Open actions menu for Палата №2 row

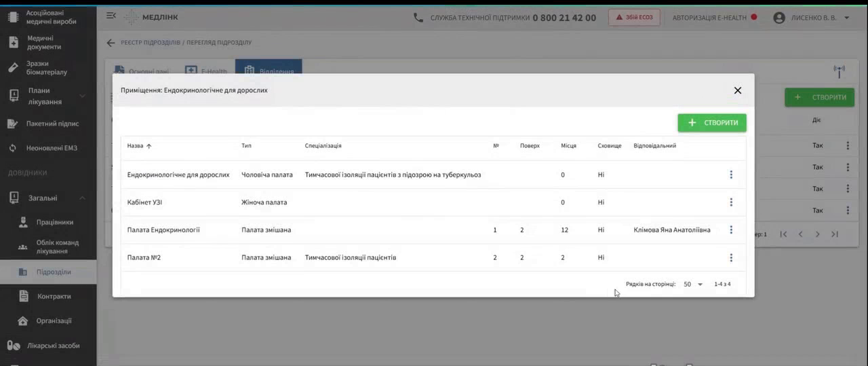(x=731, y=257)
